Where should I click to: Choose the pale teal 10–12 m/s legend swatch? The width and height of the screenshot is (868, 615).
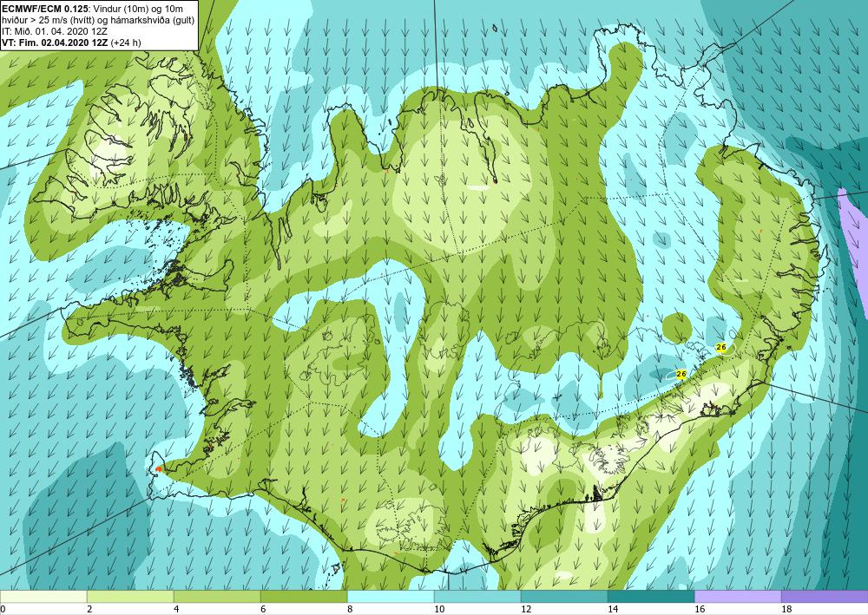[477, 597]
